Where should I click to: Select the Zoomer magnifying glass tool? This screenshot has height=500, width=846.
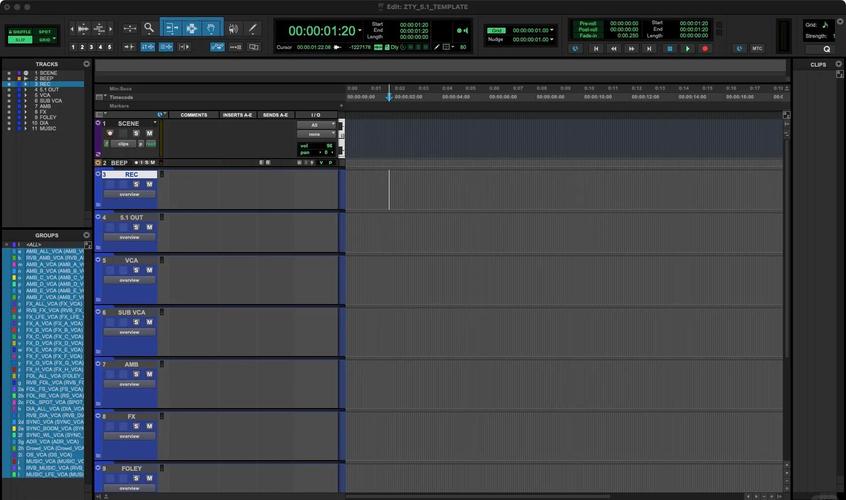pyautogui.click(x=149, y=28)
